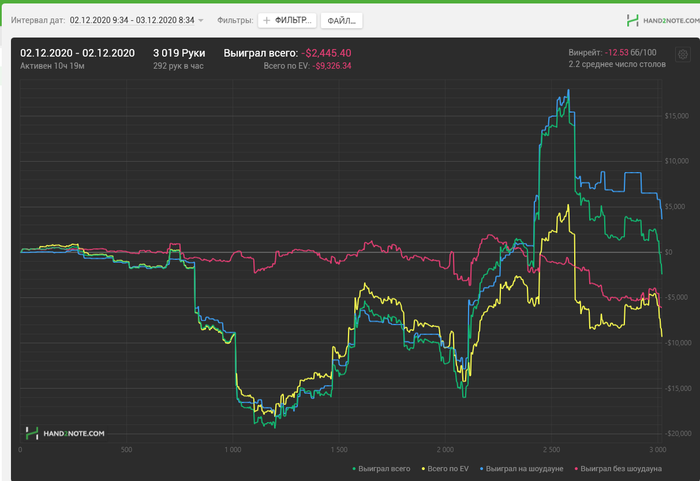Click the total won value -$2,445.40

click(328, 52)
